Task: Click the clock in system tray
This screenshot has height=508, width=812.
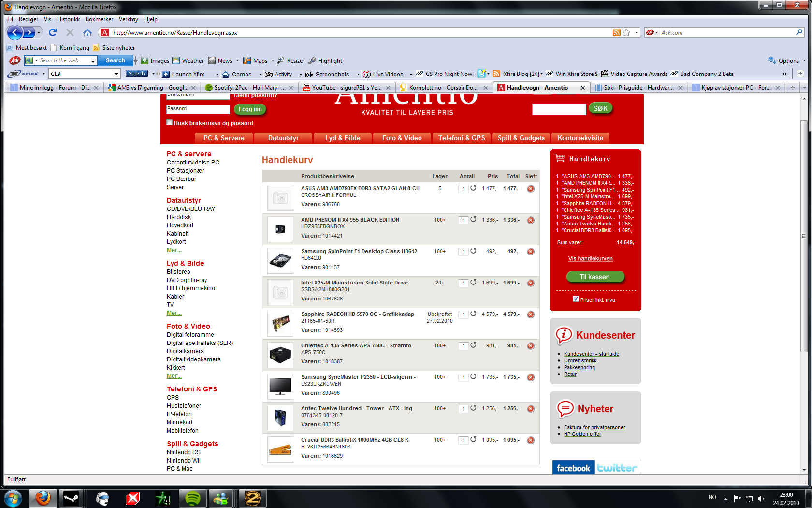Action: 786,498
